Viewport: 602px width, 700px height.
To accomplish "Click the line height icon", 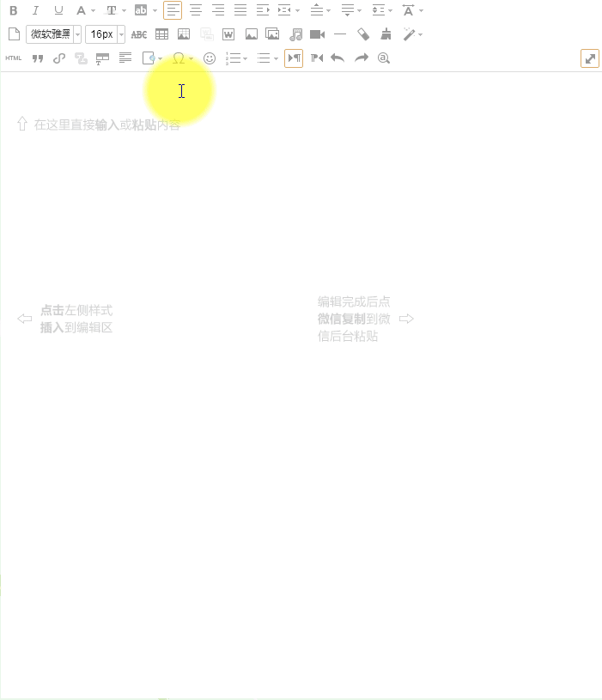I will point(379,10).
